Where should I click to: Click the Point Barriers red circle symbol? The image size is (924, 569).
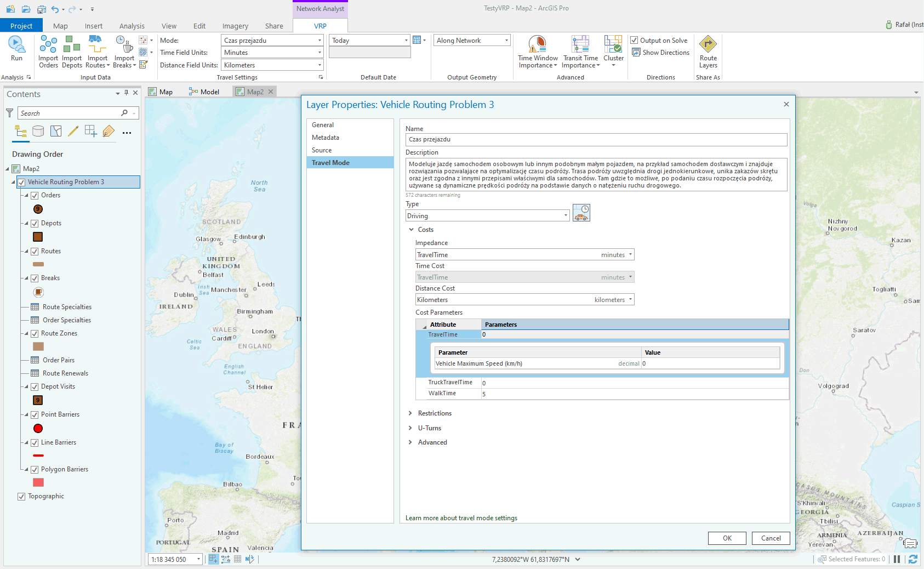38,428
